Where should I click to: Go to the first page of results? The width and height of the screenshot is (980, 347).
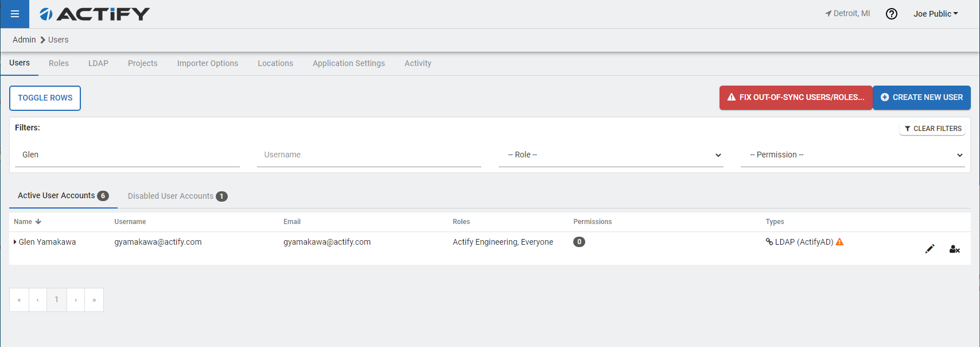[x=19, y=300]
